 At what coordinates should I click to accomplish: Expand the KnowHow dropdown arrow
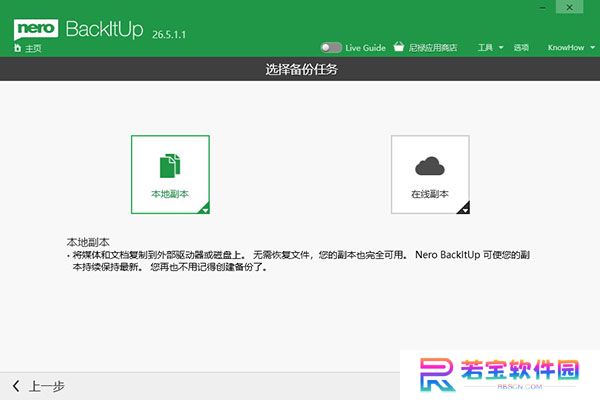coord(592,48)
